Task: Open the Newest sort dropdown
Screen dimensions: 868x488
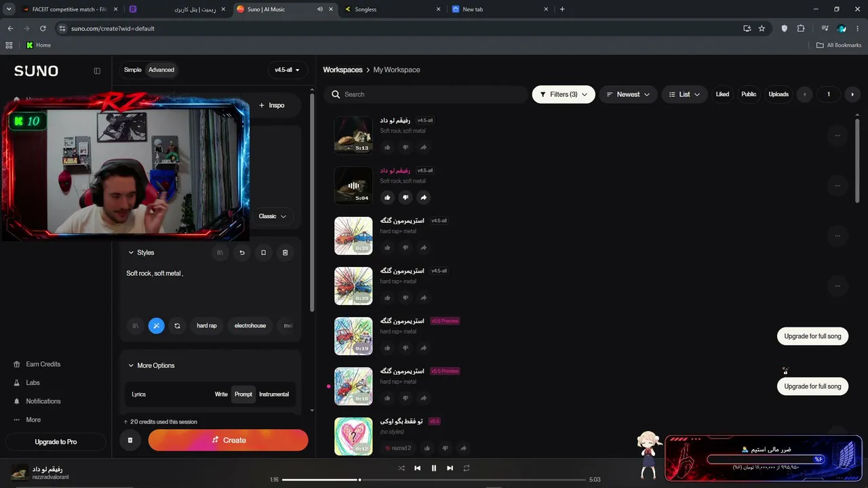Action: 628,94
